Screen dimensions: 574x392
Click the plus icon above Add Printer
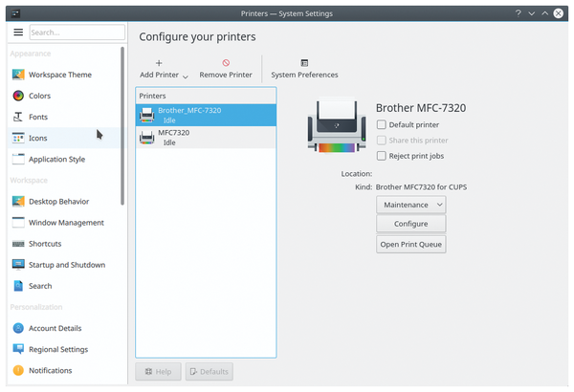coord(159,63)
